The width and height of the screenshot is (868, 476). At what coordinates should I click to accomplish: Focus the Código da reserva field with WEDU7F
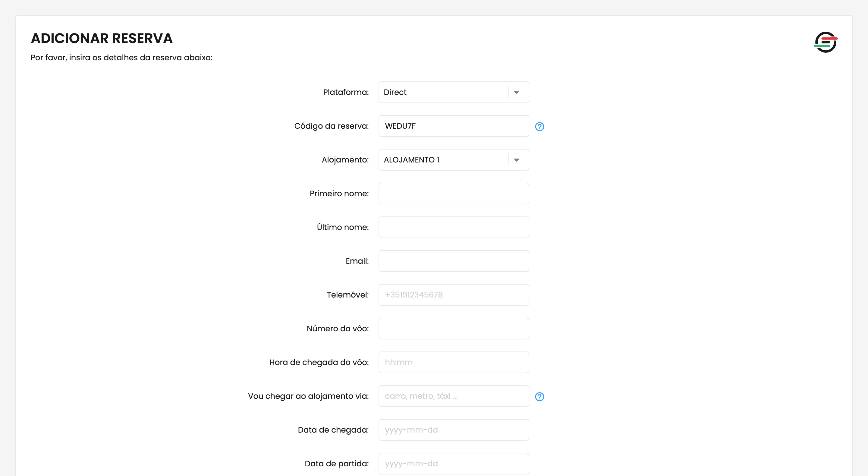(454, 126)
